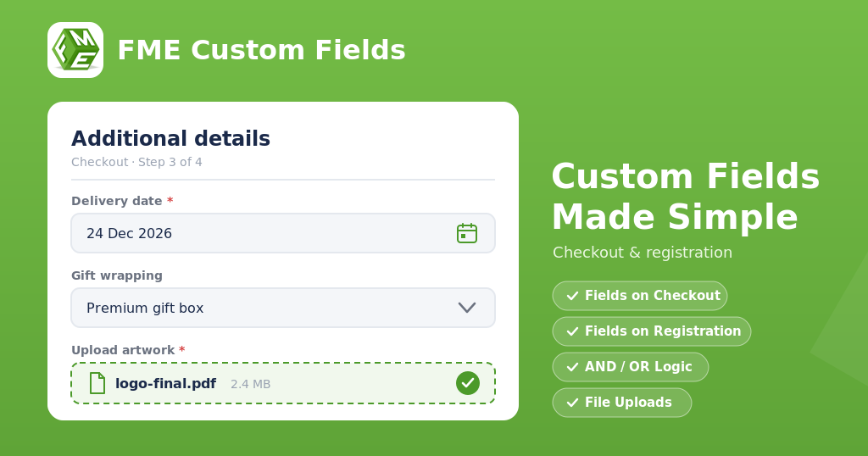
Task: Click the checkmark in Fields on Checkout badge
Action: click(x=572, y=296)
